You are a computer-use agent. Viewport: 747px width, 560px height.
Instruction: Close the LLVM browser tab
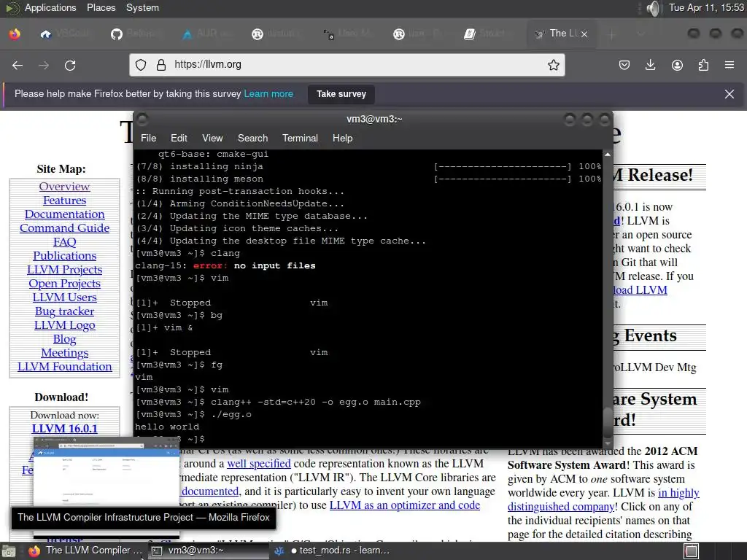point(584,34)
